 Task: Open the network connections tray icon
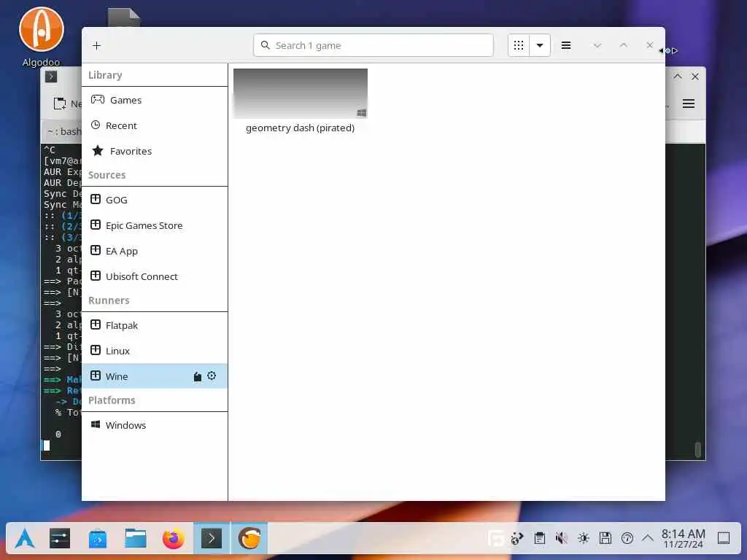[x=517, y=539]
